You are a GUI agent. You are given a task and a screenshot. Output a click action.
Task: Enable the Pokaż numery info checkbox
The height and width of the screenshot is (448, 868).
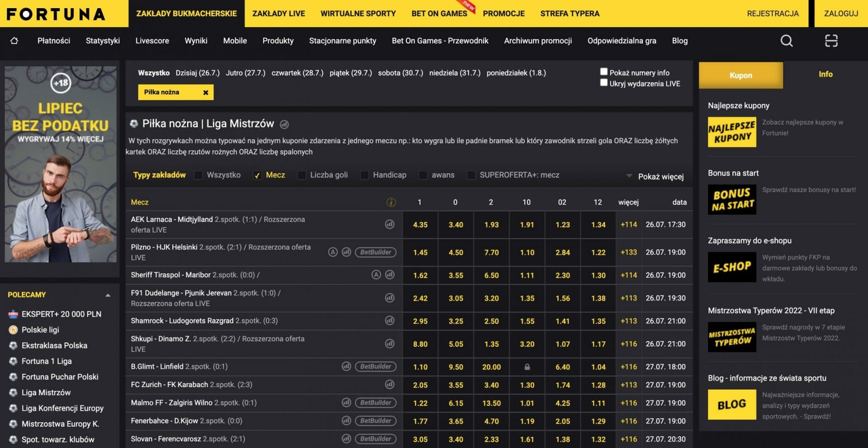click(604, 71)
